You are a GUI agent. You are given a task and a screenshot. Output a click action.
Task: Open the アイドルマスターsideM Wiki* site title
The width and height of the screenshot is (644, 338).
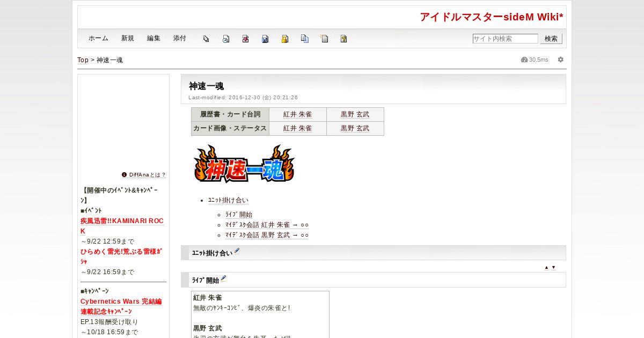pyautogui.click(x=492, y=17)
